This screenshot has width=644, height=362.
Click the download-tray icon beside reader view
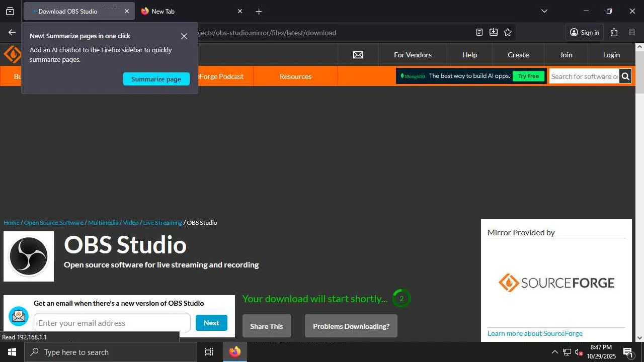pos(494,32)
